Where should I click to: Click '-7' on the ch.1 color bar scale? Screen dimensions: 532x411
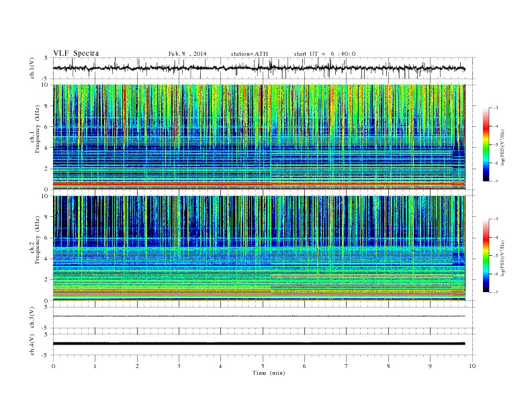coord(496,181)
